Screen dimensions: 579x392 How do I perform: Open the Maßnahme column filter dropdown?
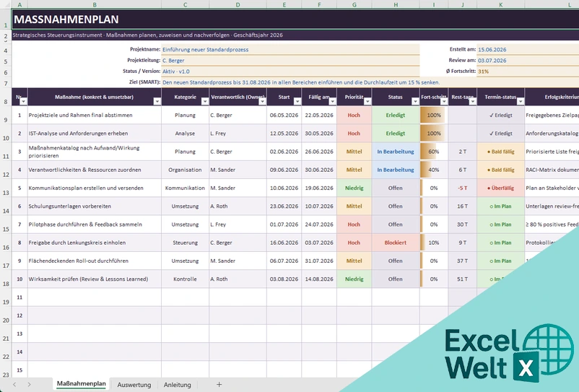coord(157,102)
